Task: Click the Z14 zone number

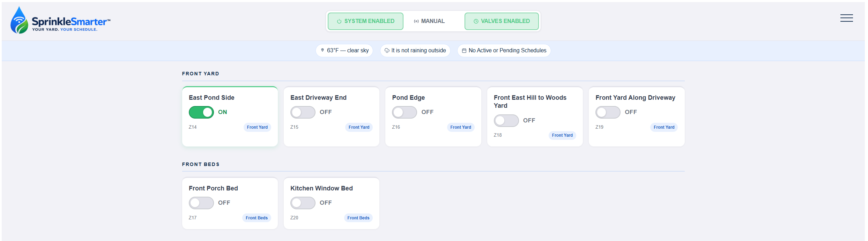Action: pyautogui.click(x=193, y=127)
